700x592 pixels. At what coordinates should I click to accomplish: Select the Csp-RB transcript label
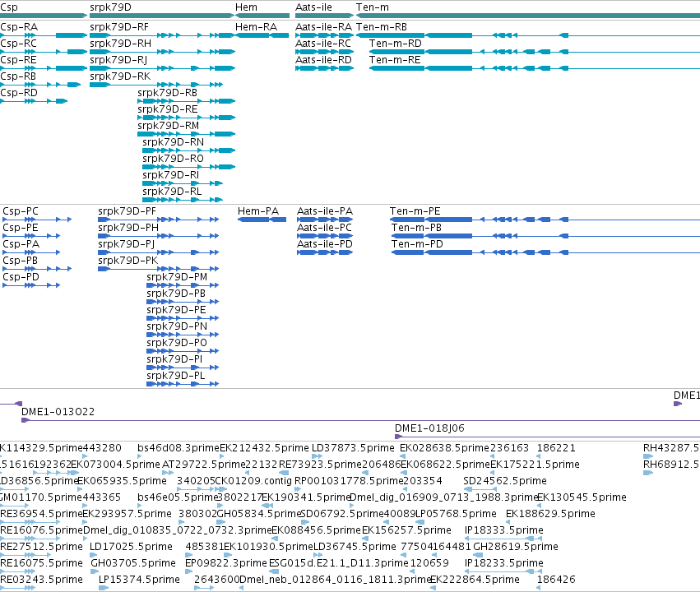click(18, 76)
